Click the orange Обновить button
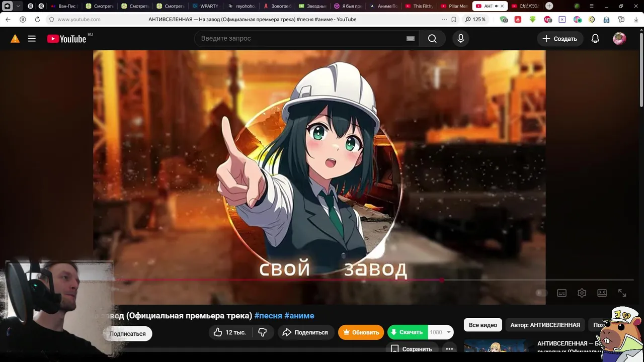 [x=361, y=332]
